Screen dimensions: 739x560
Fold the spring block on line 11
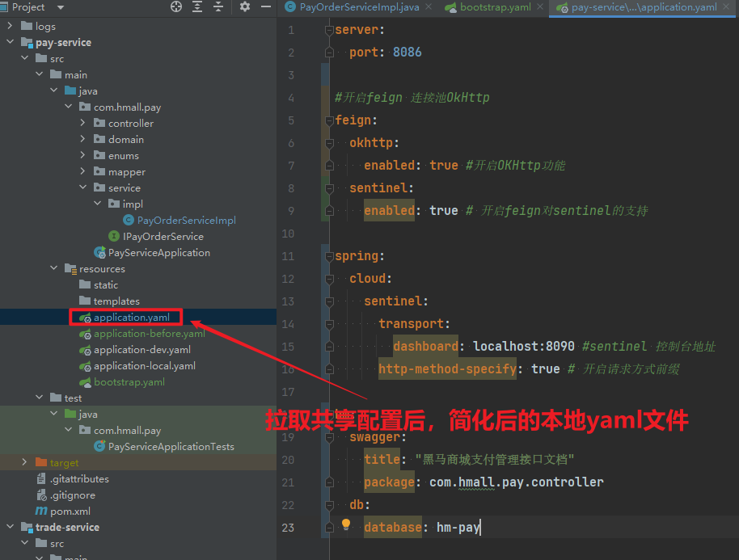tap(328, 256)
